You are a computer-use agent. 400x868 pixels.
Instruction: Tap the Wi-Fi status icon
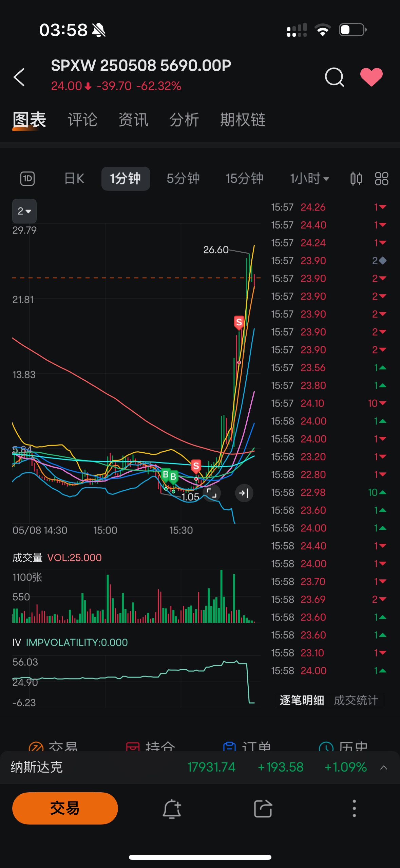[x=323, y=30]
